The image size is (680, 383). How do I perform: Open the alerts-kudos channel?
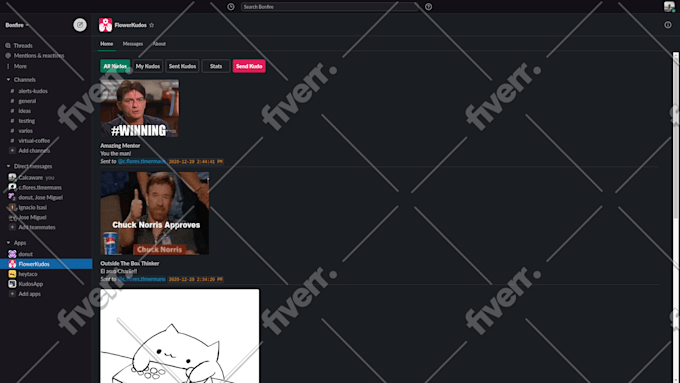pos(33,91)
